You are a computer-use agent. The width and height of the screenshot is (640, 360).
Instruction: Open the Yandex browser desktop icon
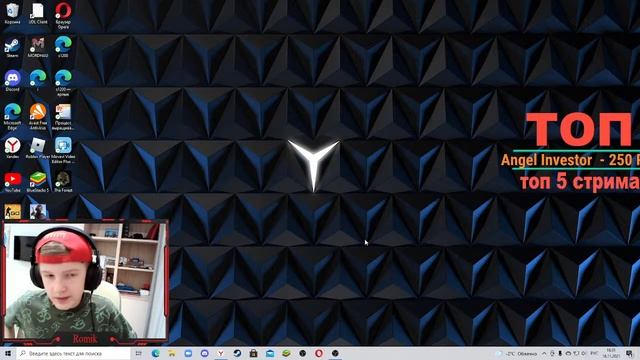pos(12,148)
